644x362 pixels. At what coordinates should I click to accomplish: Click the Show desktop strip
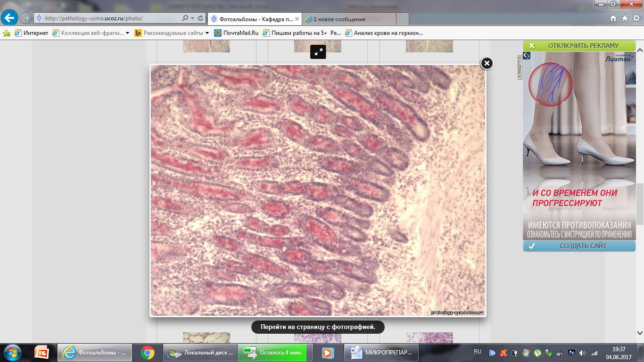click(x=641, y=353)
